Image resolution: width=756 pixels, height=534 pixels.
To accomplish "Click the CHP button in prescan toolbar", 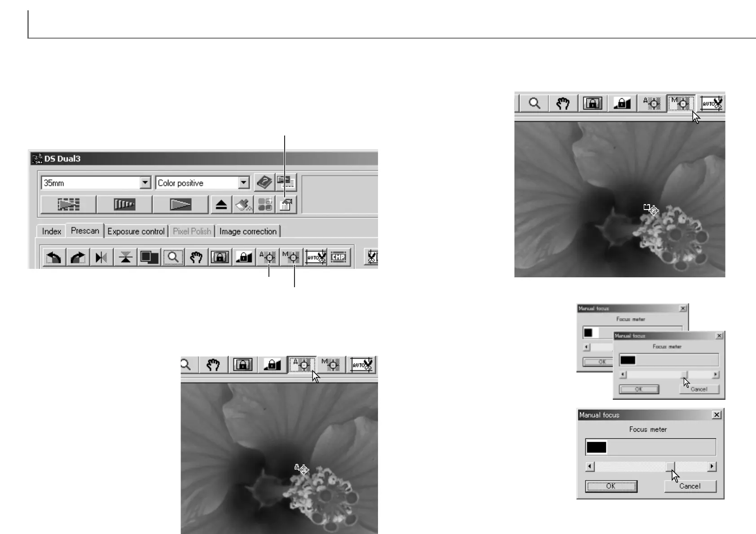I will tap(339, 258).
